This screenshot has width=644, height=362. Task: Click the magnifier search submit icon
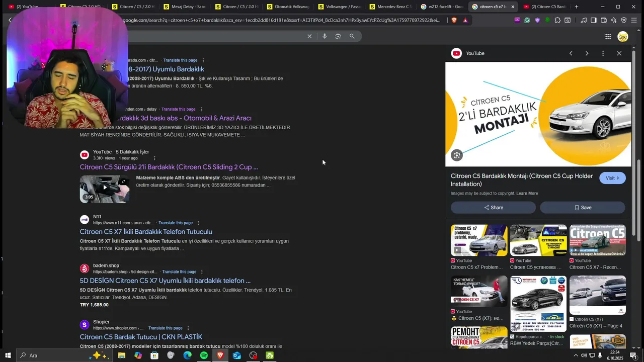pyautogui.click(x=352, y=36)
